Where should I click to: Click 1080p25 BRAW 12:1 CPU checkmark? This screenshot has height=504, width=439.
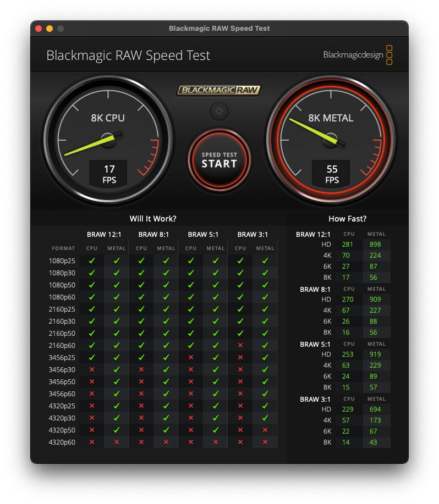[x=92, y=261]
